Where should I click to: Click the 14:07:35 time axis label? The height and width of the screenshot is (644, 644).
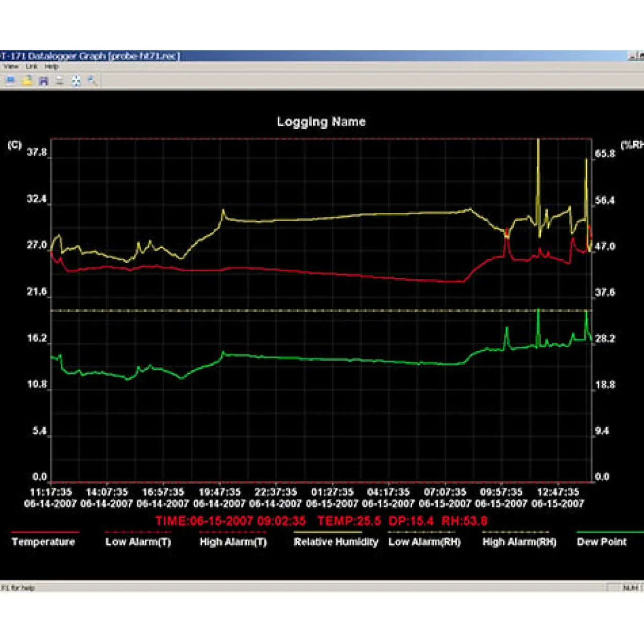(x=107, y=492)
